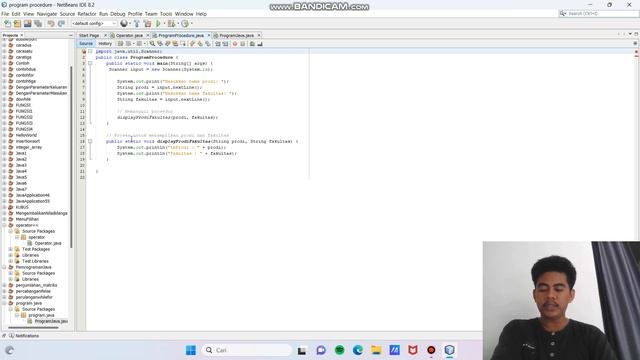The image size is (640, 360).
Task: Click the Undo arrow icon
Action: [51, 24]
